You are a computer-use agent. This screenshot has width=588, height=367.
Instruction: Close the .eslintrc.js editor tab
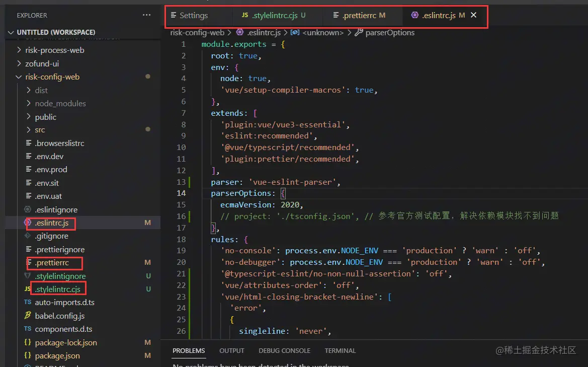(473, 15)
